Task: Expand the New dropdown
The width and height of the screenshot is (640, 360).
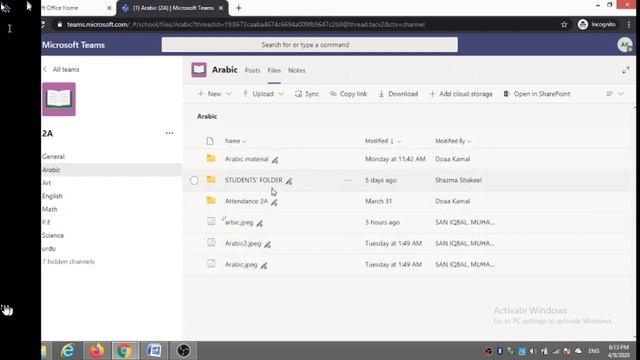Action: (x=228, y=94)
